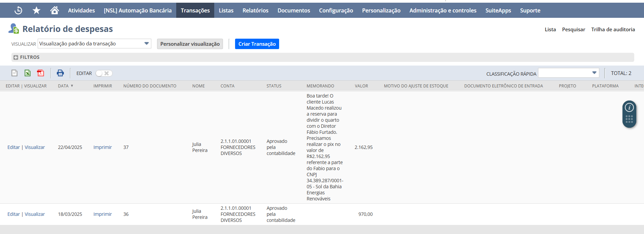Image resolution: width=644 pixels, height=234 pixels.
Task: Click Imprimir link for document 36
Action: [103, 214]
